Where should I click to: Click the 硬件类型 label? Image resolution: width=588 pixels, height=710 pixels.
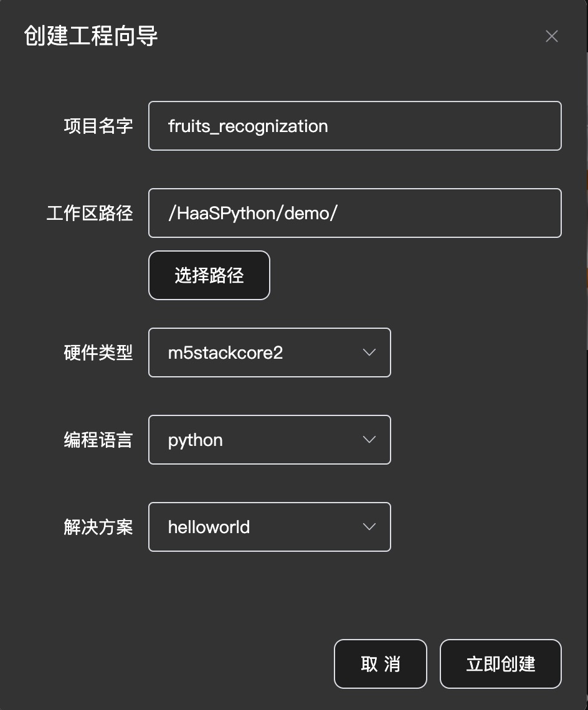98,353
